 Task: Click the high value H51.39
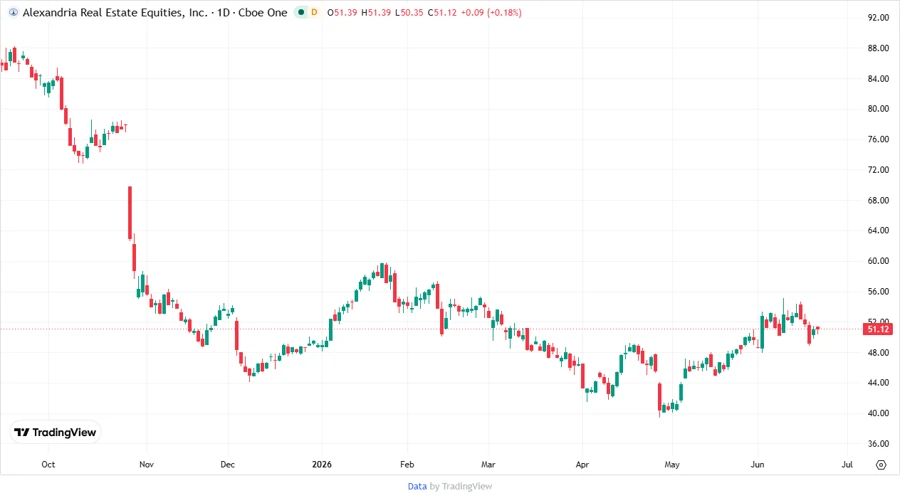pos(376,13)
